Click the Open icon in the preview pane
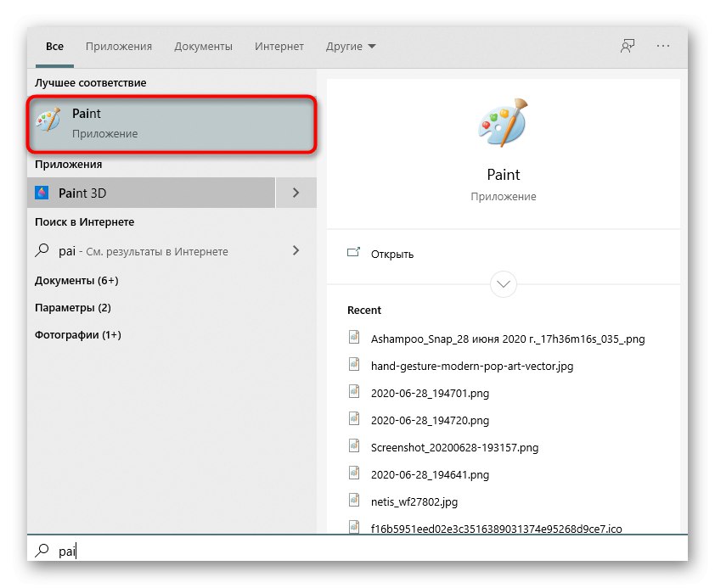 (354, 253)
